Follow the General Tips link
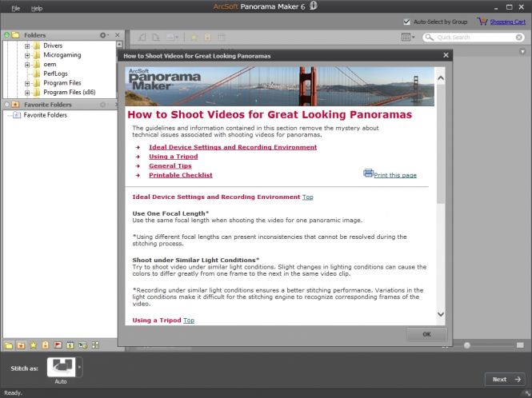This screenshot has height=398, width=532. coord(170,165)
